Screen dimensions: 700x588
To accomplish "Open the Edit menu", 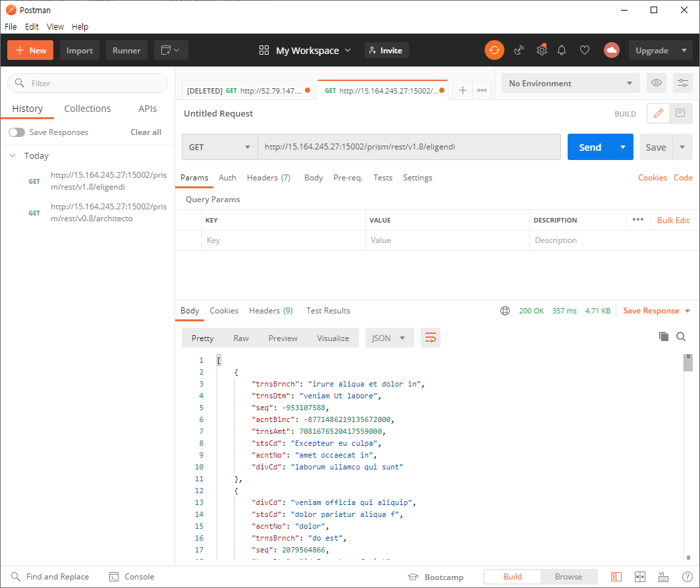I will (x=32, y=26).
